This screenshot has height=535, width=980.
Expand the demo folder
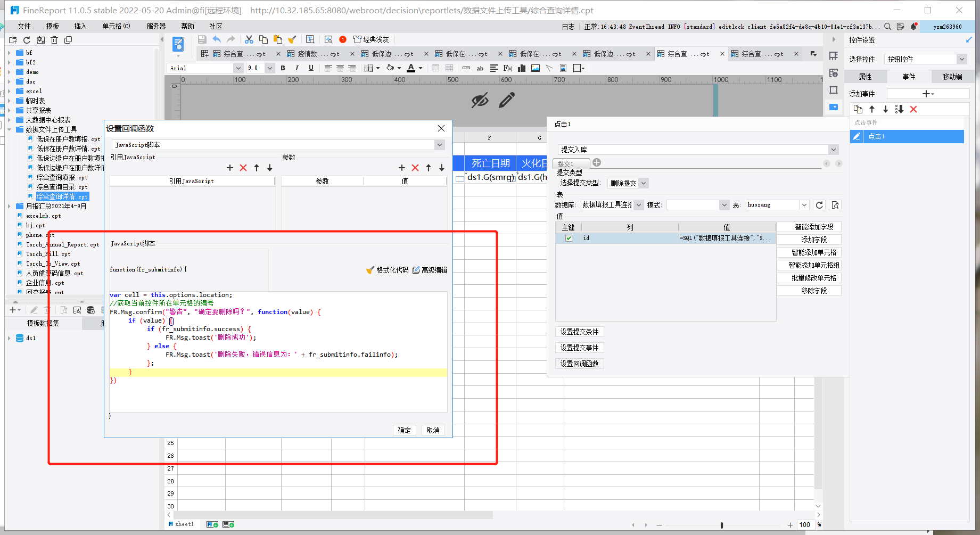tap(9, 72)
